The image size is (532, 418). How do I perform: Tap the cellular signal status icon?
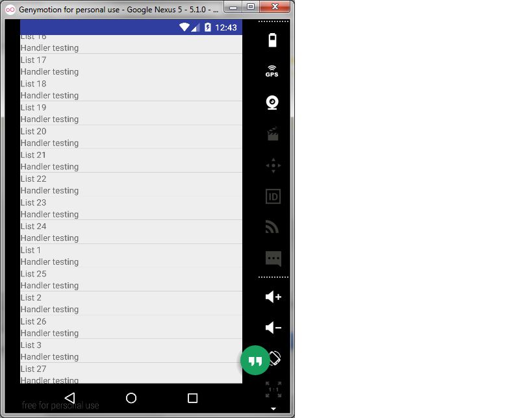pyautogui.click(x=195, y=27)
